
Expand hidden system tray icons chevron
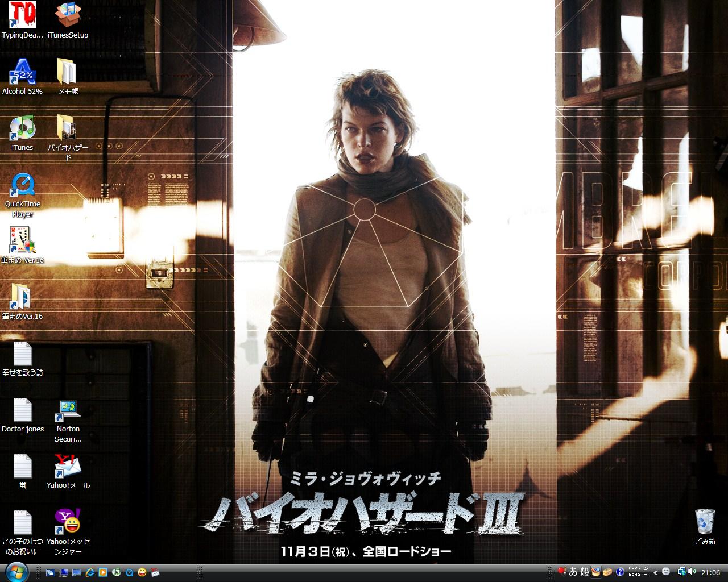pyautogui.click(x=655, y=572)
